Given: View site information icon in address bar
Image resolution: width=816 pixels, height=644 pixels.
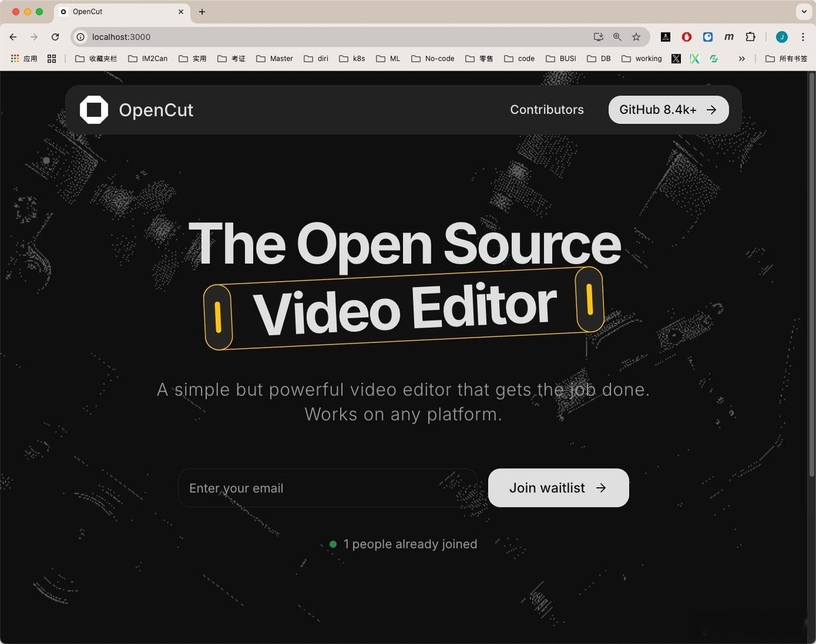Looking at the screenshot, I should [81, 37].
